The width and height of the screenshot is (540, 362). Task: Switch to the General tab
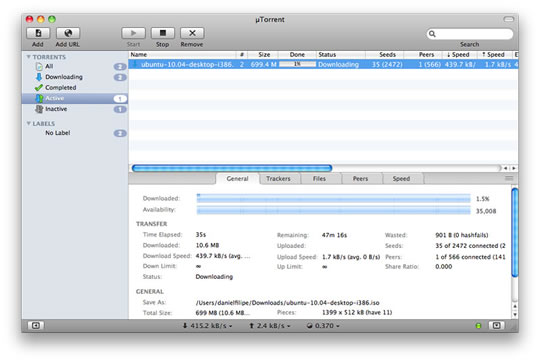pos(237,179)
